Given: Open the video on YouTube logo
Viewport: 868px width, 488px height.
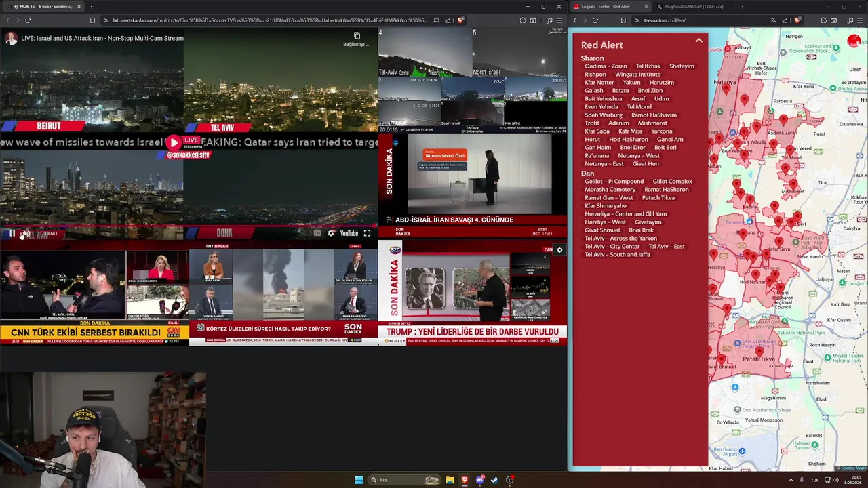Looking at the screenshot, I should tap(349, 233).
